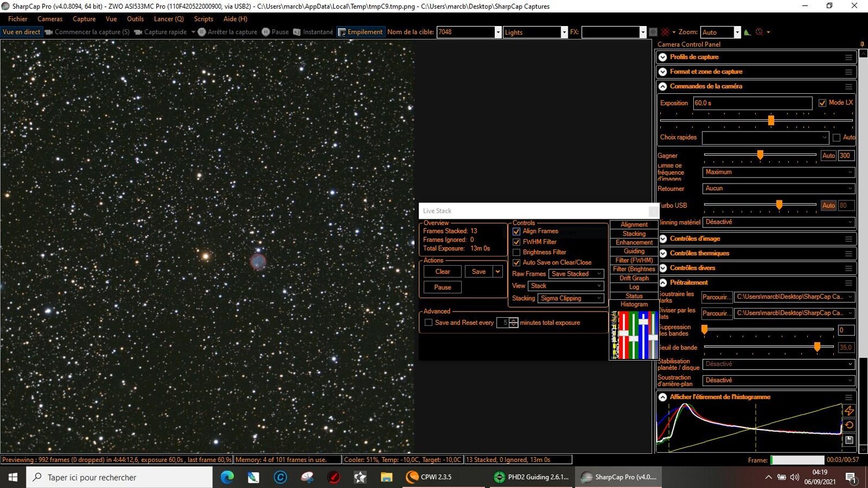Click the green image histogram icon in toolbar

(x=747, y=32)
